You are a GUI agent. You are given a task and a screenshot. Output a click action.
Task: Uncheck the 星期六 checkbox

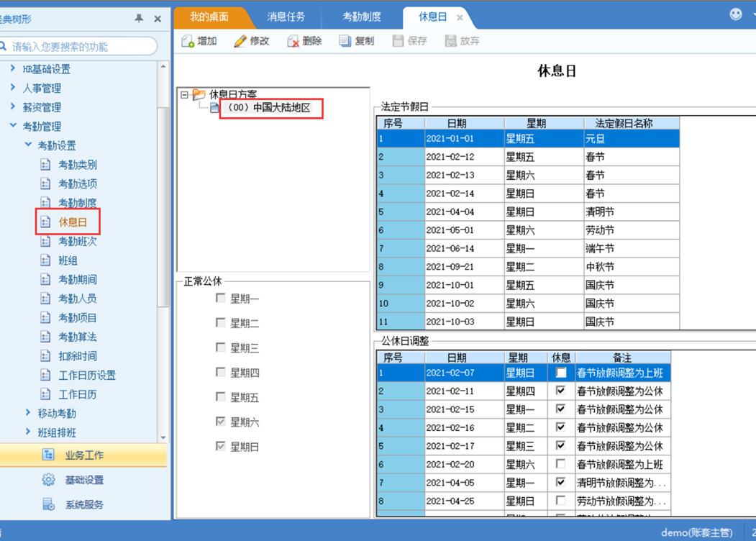click(x=220, y=422)
